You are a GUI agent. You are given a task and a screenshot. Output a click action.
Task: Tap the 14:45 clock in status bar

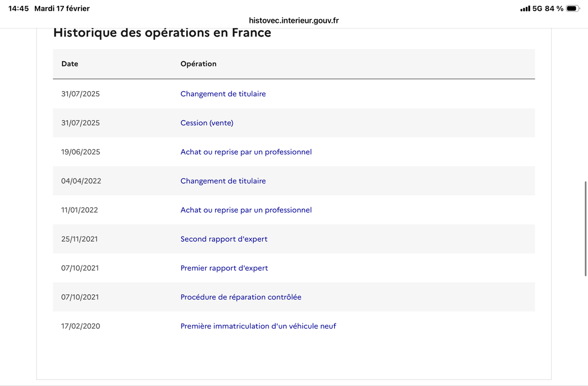[19, 8]
